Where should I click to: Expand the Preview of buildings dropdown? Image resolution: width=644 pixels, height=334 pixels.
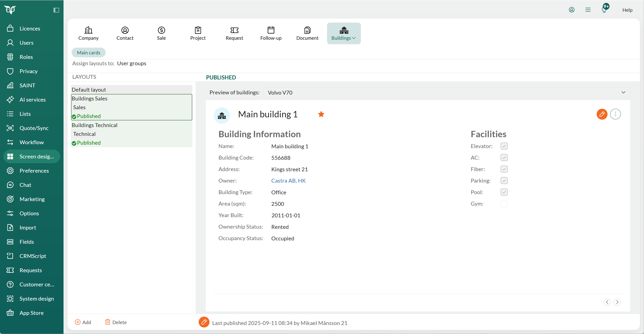click(623, 92)
